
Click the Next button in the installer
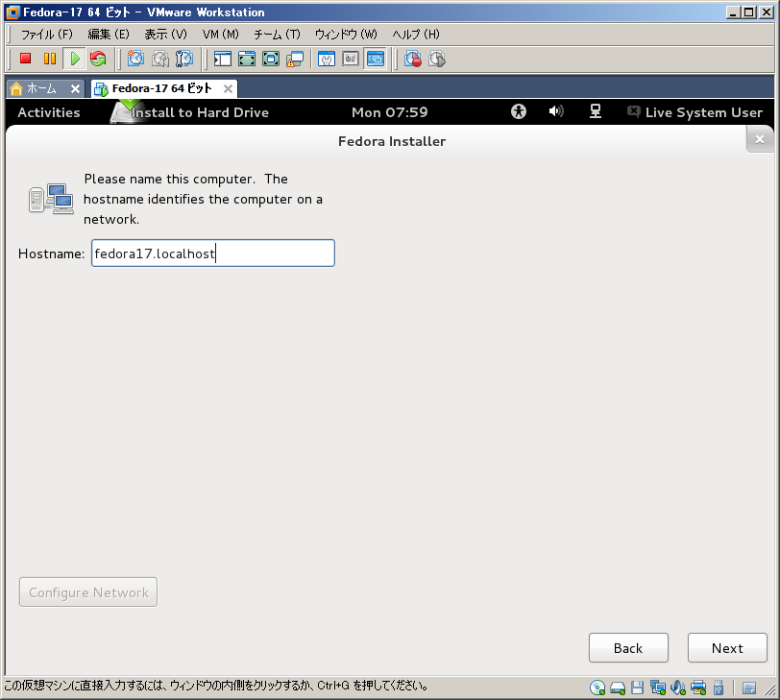pos(727,648)
